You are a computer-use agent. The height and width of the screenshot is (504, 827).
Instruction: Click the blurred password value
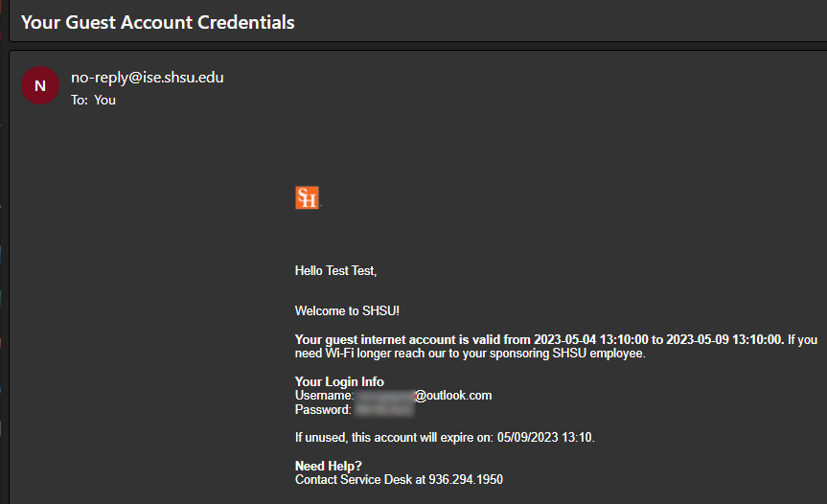(x=383, y=409)
